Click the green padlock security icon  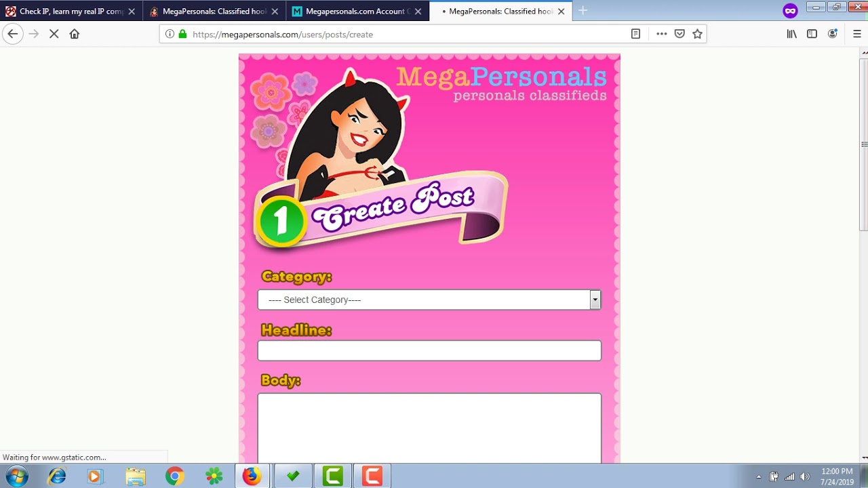[x=182, y=34]
